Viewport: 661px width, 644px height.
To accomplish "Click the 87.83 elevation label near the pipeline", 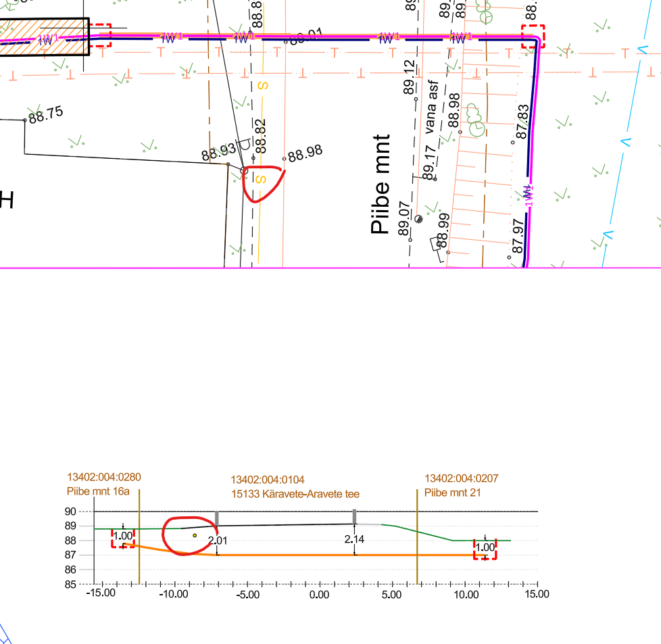I will coord(522,122).
